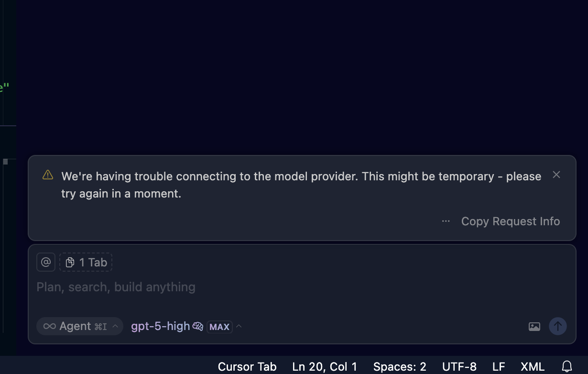This screenshot has width=588, height=374.
Task: Click the 1 Tab context pill
Action: coord(86,262)
